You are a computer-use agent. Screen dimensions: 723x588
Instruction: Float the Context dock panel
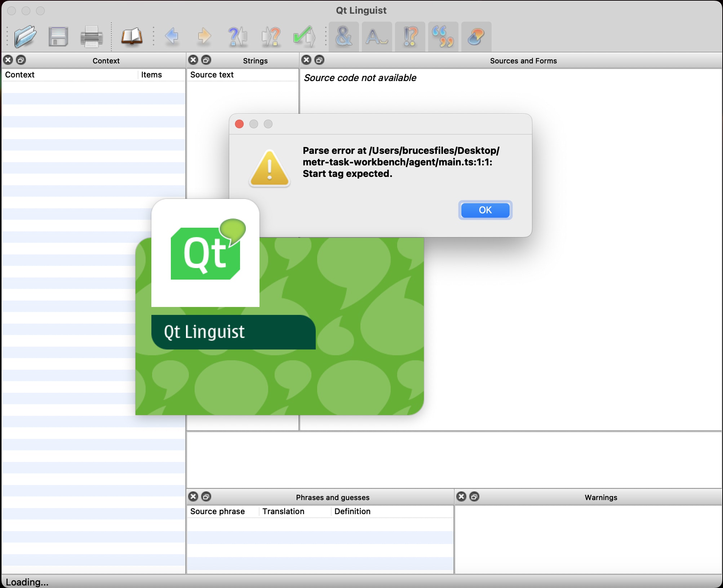[21, 60]
